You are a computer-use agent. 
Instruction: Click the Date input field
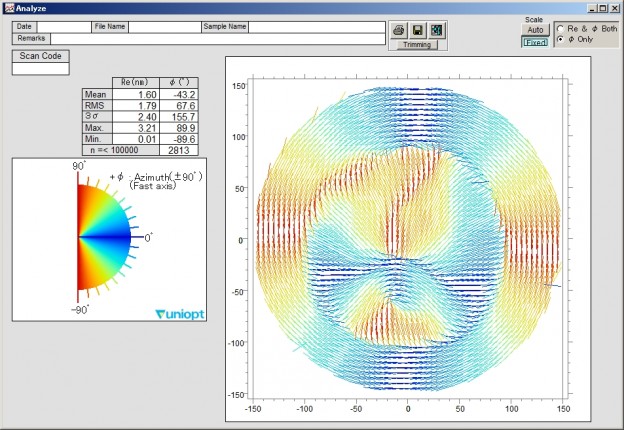(64, 27)
